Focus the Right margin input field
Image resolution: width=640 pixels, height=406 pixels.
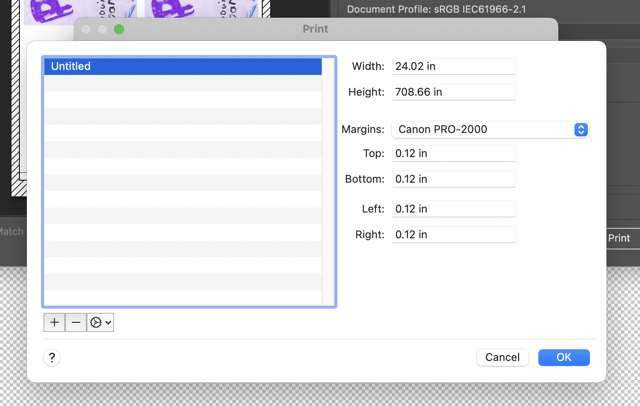tap(453, 235)
